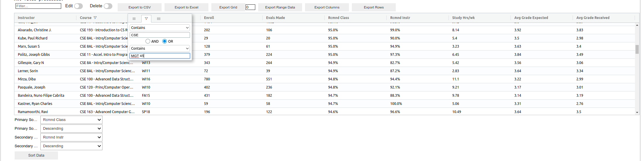Select the Ramamoorthi, Ravi cell
This screenshot has width=644, height=161.
[45, 112]
